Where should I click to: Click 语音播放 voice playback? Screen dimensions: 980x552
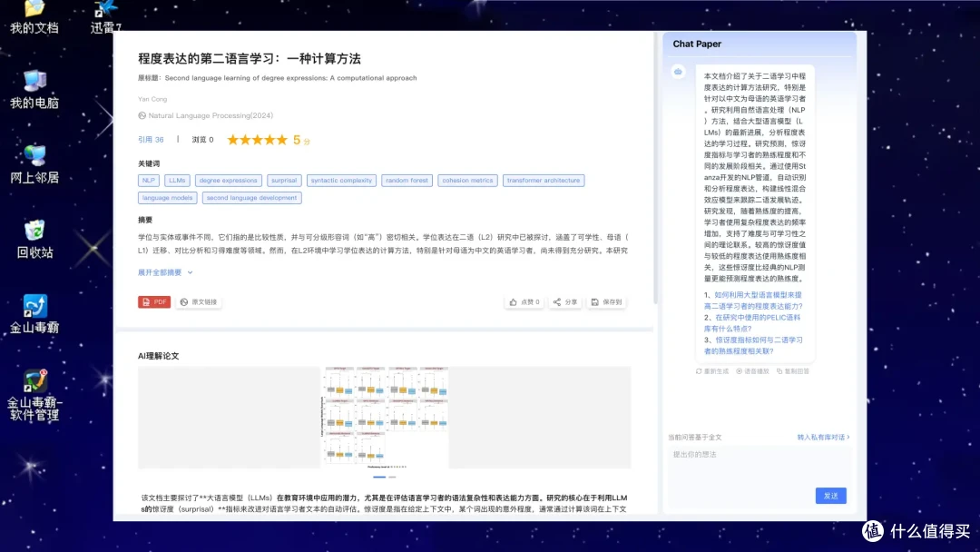click(x=752, y=371)
